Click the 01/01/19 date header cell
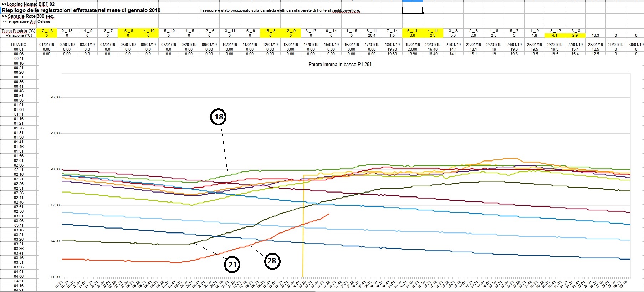This screenshot has height=292, width=644. tap(47, 45)
